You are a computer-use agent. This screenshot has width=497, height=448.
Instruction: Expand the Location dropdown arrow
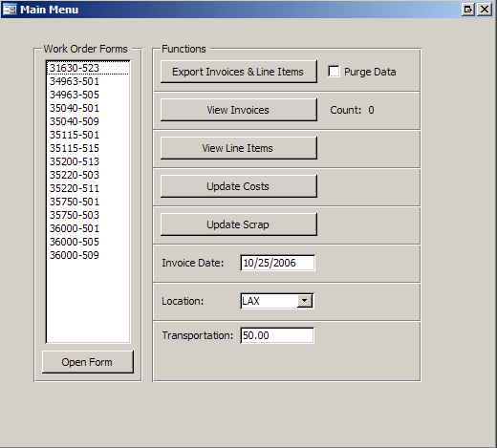pyautogui.click(x=305, y=301)
